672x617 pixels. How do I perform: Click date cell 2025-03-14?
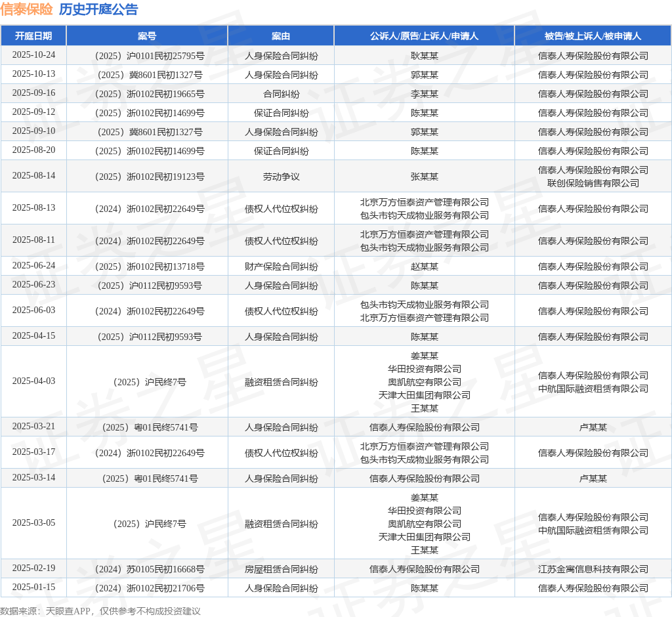tap(33, 477)
